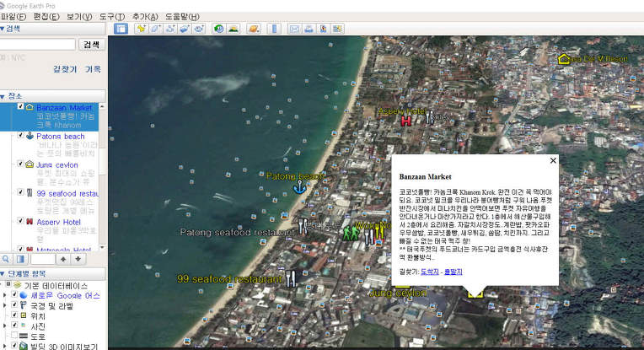Click the Patong seafood restaurant marker on the map
Image resolution: width=644 pixels, height=350 pixels.
303,226
